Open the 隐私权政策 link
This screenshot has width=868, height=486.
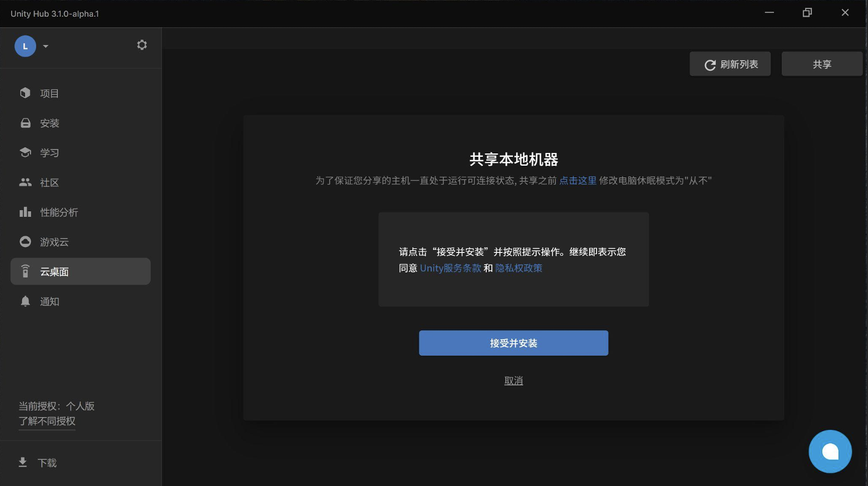[x=519, y=268]
